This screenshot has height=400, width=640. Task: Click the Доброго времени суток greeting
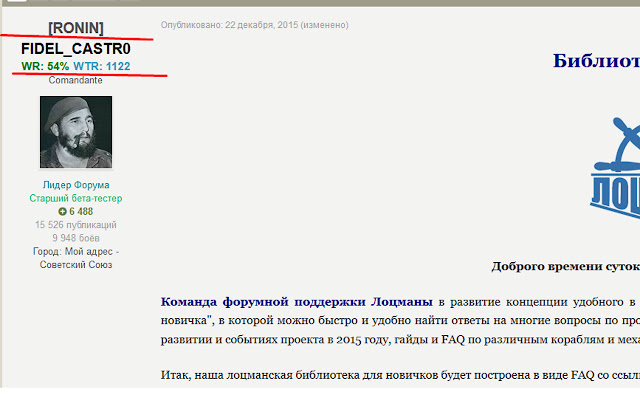[566, 266]
